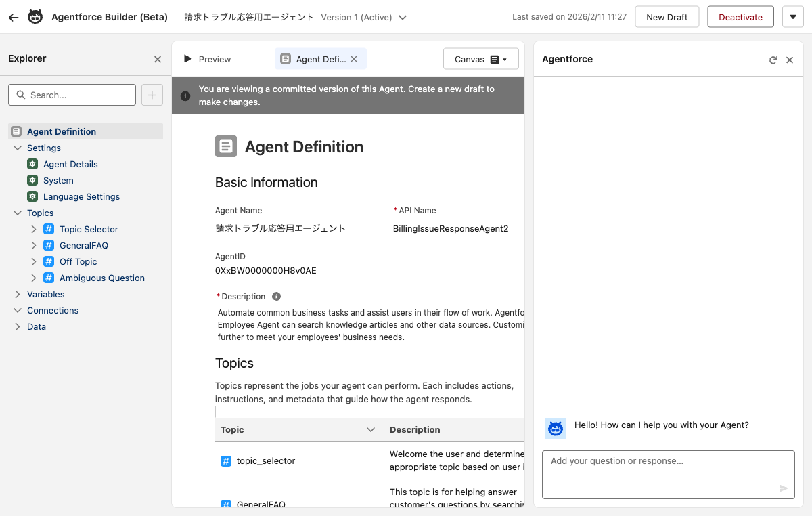This screenshot has width=812, height=516.
Task: Click the Agentforce robot icon in the header
Action: click(x=35, y=17)
